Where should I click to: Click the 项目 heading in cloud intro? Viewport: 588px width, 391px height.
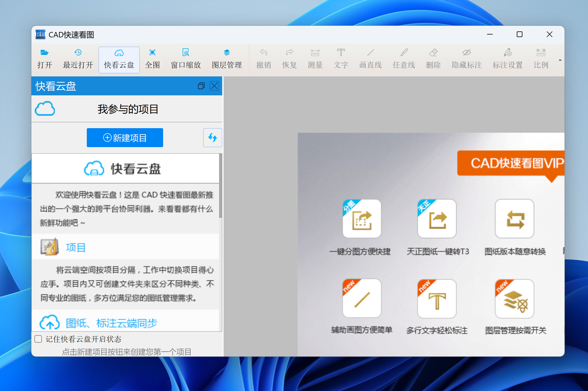tap(75, 248)
